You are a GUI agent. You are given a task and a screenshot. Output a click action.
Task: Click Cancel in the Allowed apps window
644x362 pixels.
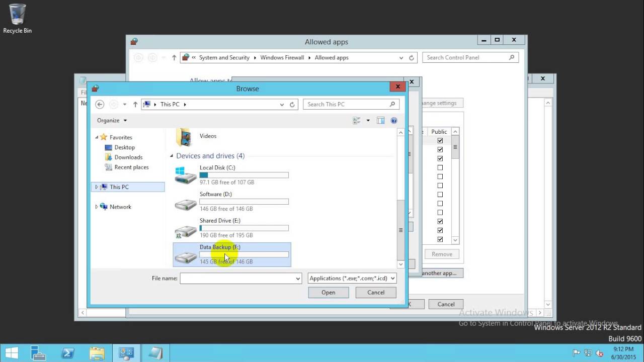pos(446,304)
